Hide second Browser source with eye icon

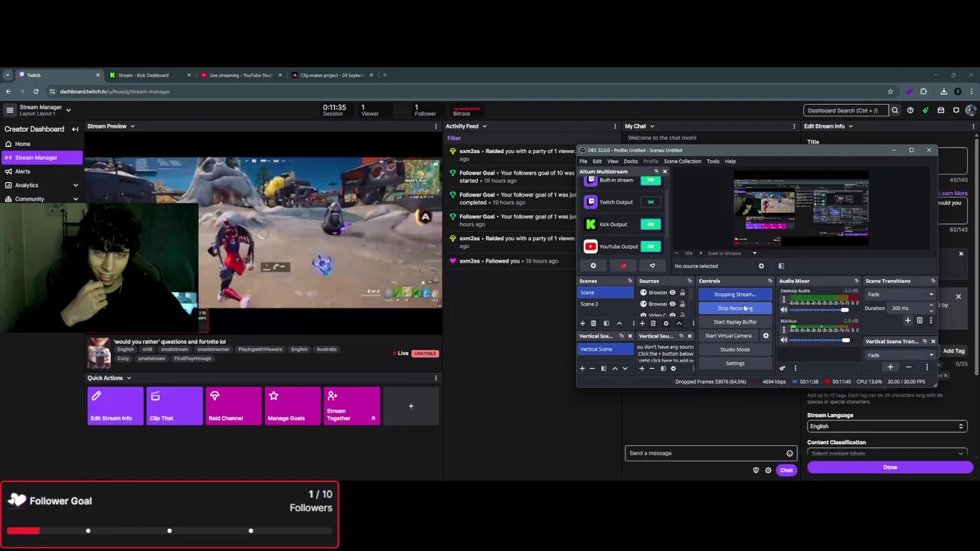click(673, 304)
